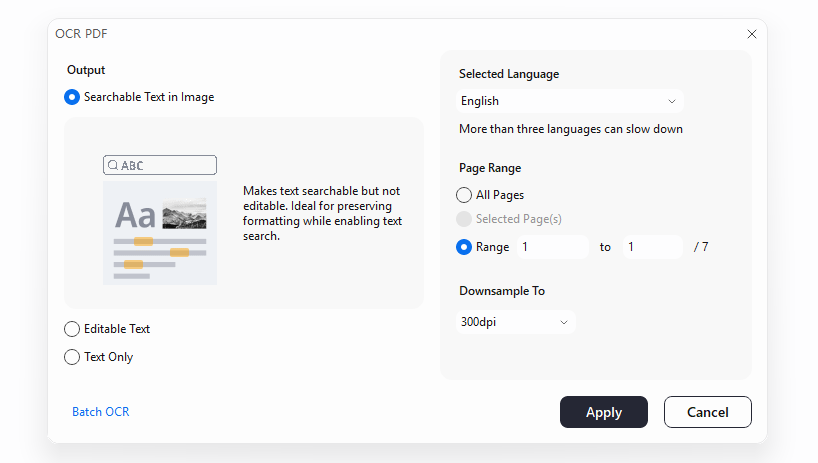The height and width of the screenshot is (463, 818).
Task: Select the Range radio button
Action: (x=464, y=247)
